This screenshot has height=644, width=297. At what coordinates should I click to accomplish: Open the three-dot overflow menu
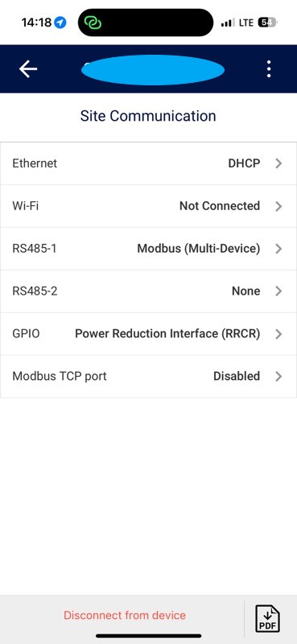pos(269,69)
